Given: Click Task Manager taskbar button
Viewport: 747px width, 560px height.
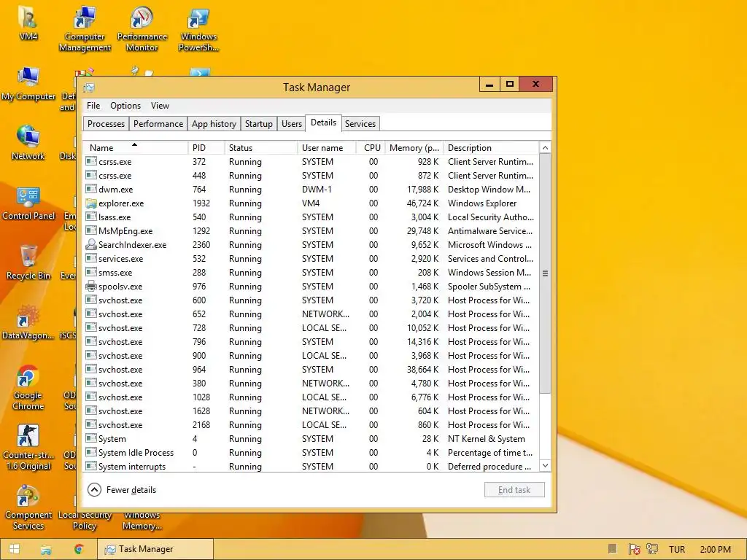Looking at the screenshot, I should click(x=155, y=549).
